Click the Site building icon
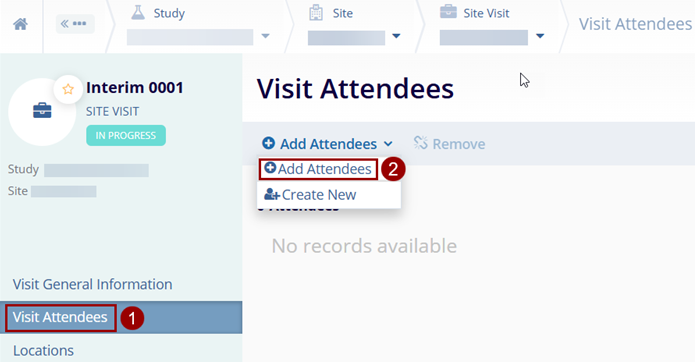The image size is (695, 362). point(316,13)
